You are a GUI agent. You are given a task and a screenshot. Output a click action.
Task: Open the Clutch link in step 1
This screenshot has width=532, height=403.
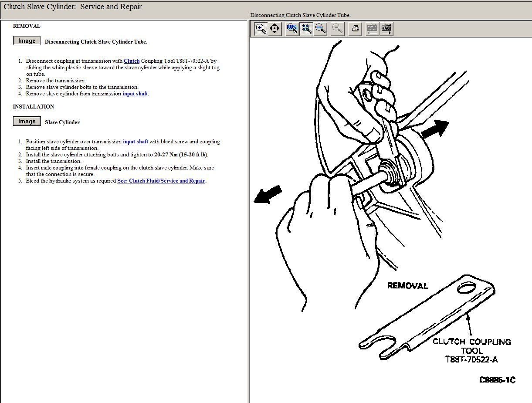(132, 61)
